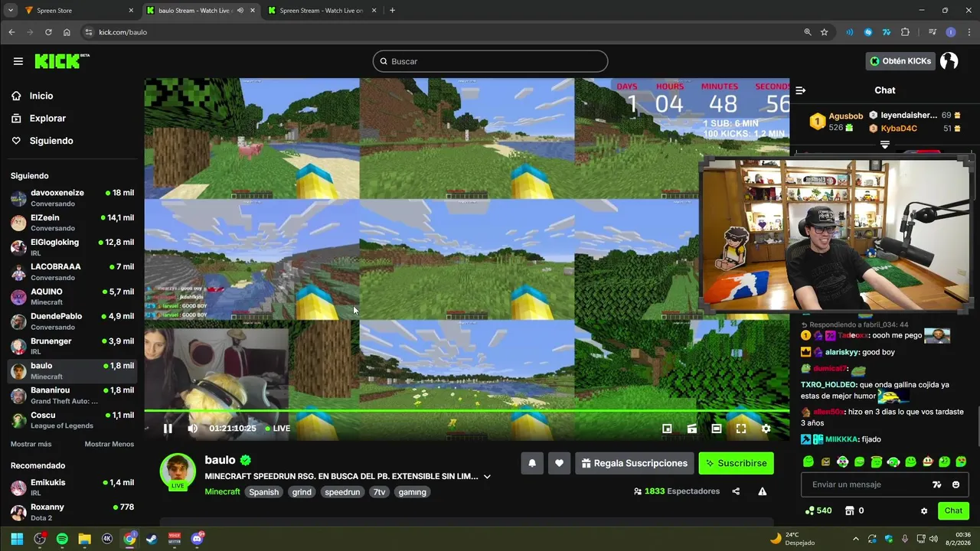Open a new browser tab

tap(392, 11)
